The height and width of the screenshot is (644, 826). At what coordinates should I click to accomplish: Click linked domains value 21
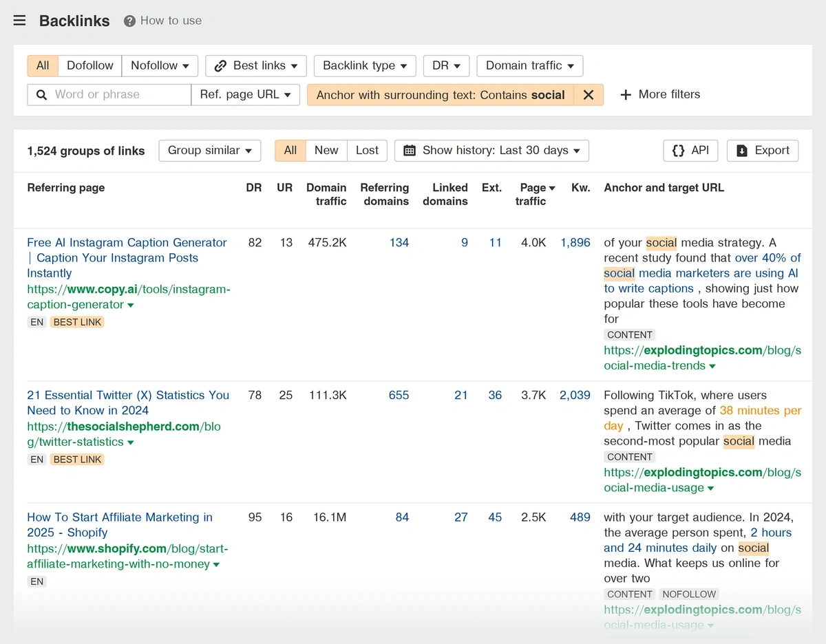[461, 396]
